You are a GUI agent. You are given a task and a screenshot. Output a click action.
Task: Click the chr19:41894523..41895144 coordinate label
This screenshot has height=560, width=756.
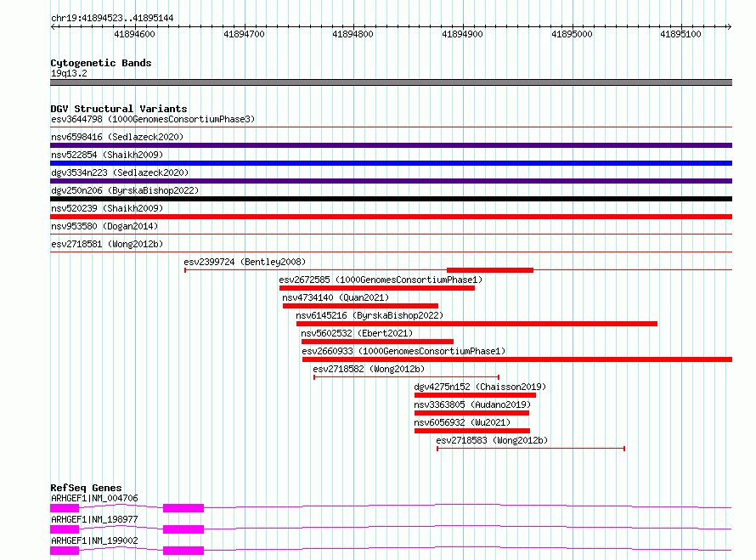pos(112,18)
